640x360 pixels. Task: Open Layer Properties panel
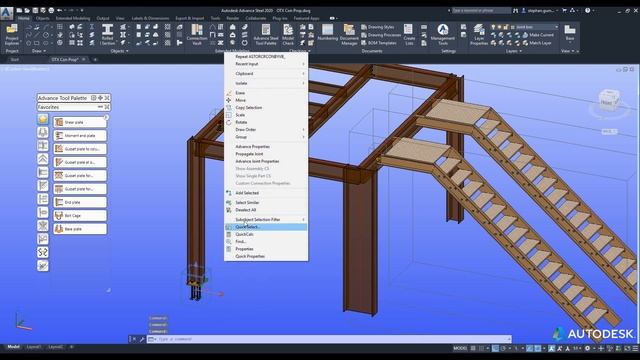[479, 34]
